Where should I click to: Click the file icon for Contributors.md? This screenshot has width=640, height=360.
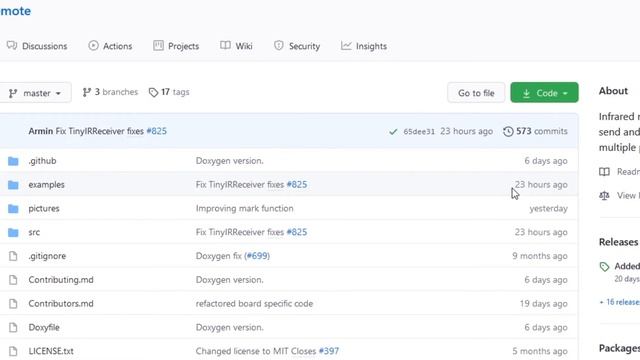13,304
